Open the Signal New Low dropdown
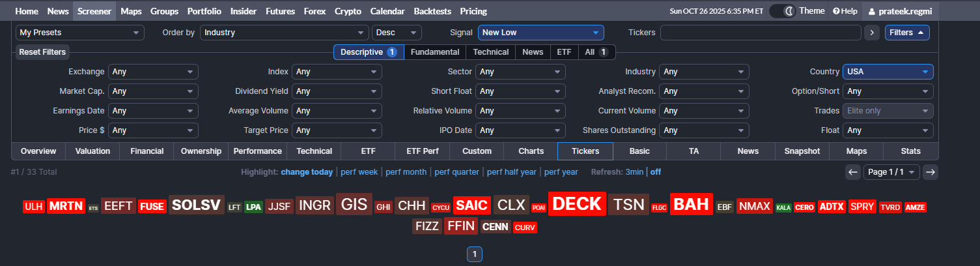Viewport: 980px width, 266px height. point(540,33)
